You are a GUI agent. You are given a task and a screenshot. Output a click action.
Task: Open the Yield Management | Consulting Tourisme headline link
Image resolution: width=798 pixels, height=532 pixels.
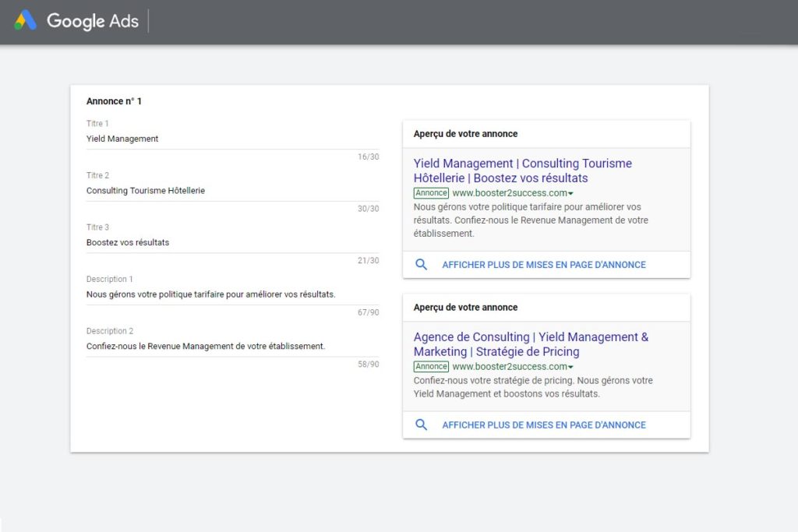[x=523, y=171]
